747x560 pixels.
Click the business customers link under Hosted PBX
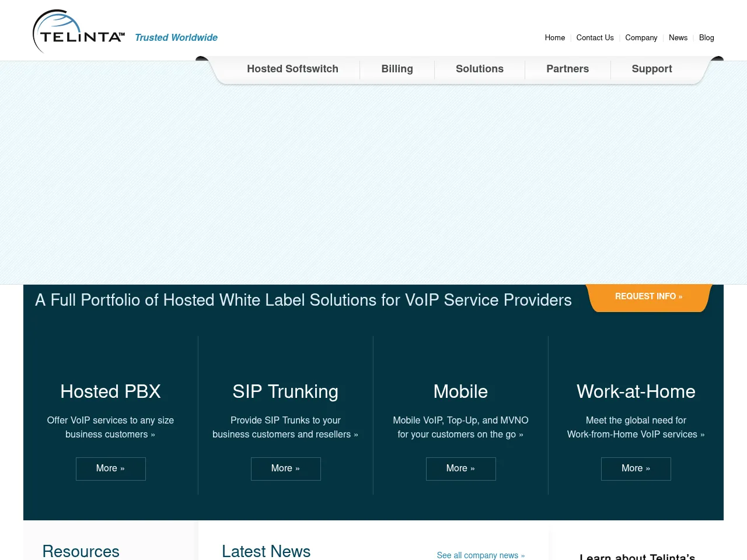pos(110,427)
